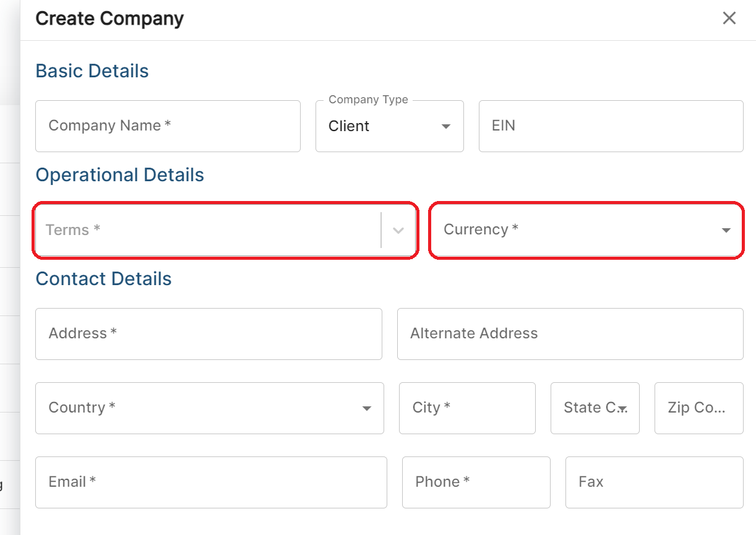Click the Alternate Address field

click(x=570, y=333)
